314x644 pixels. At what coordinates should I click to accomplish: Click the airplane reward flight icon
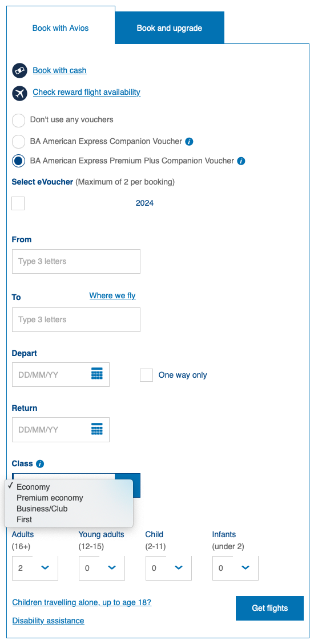20,93
